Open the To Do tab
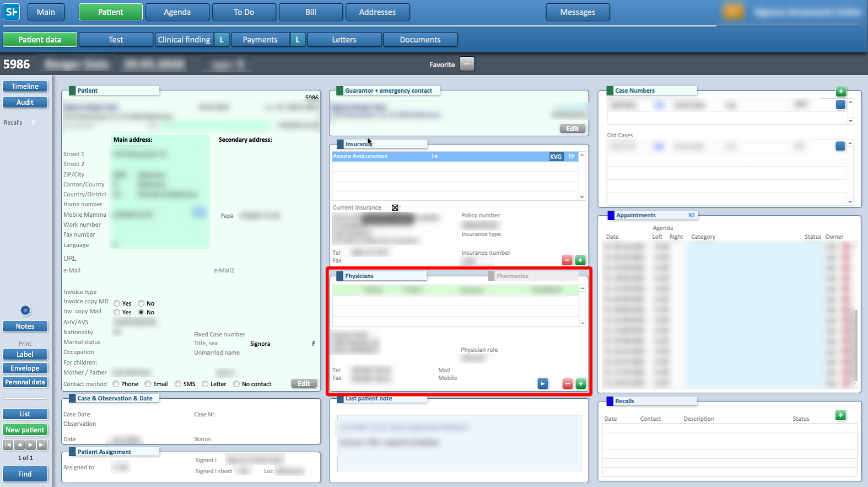The height and width of the screenshot is (487, 868). point(244,12)
